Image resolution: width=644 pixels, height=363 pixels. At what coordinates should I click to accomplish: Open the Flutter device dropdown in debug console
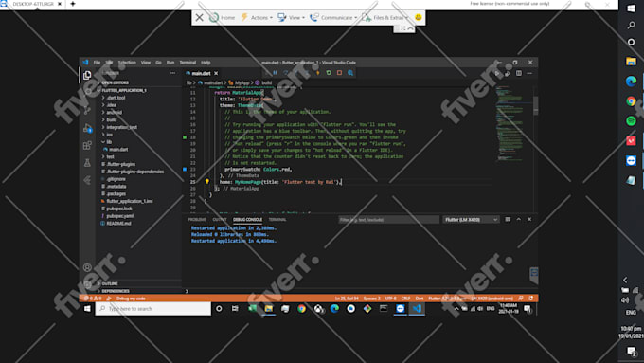point(471,220)
